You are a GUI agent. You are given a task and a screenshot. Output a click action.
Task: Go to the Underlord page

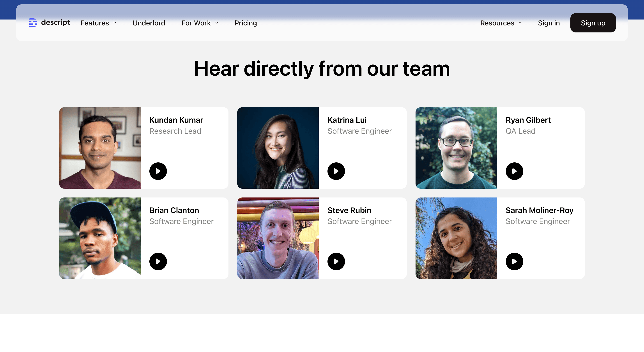(x=149, y=23)
